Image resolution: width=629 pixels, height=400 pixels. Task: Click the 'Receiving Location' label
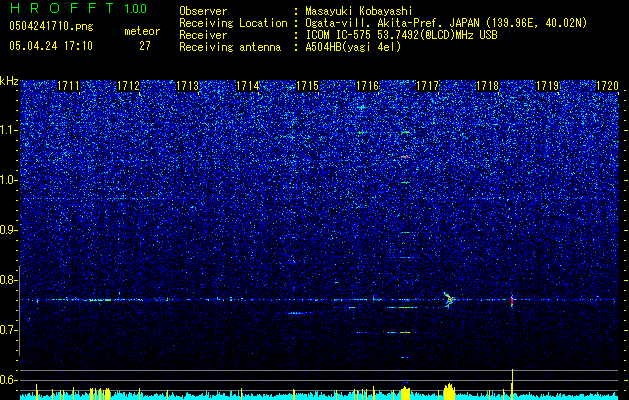click(x=233, y=23)
